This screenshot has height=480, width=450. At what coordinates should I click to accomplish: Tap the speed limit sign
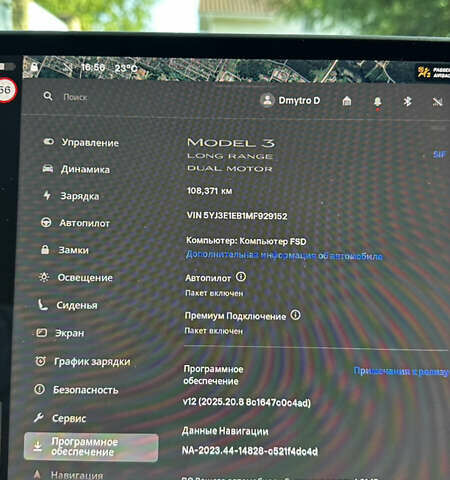pyautogui.click(x=6, y=90)
